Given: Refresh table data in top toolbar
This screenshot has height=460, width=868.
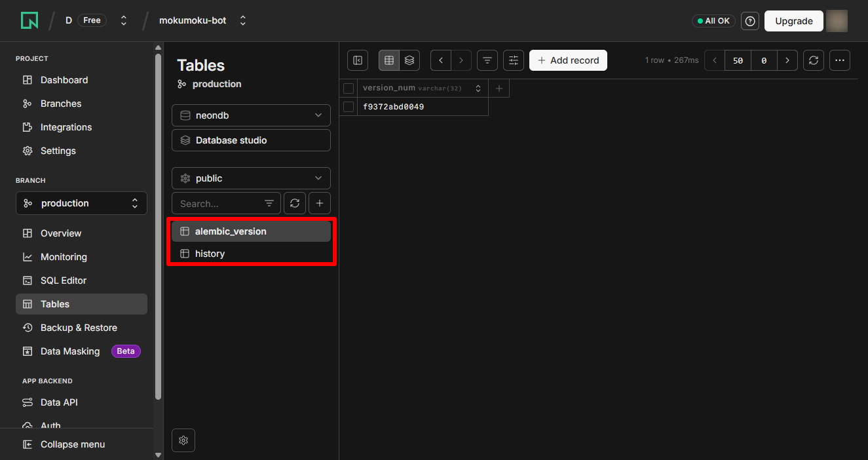Looking at the screenshot, I should (814, 60).
